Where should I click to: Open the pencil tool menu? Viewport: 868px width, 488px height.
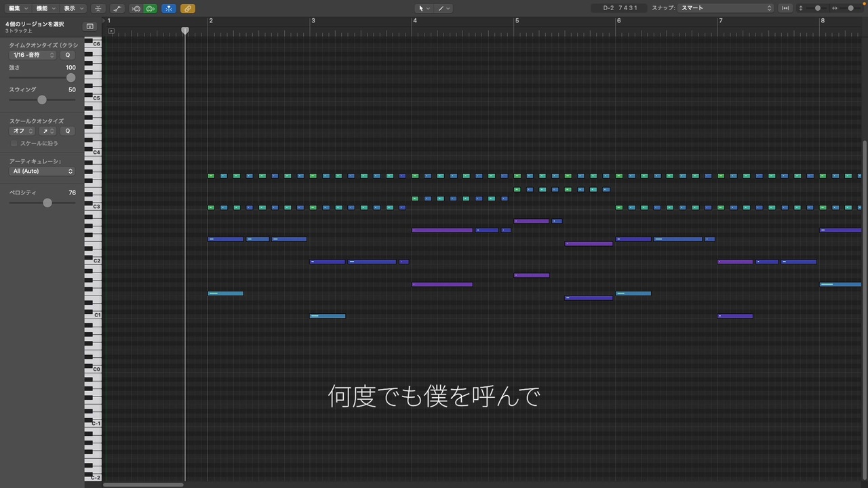point(443,8)
